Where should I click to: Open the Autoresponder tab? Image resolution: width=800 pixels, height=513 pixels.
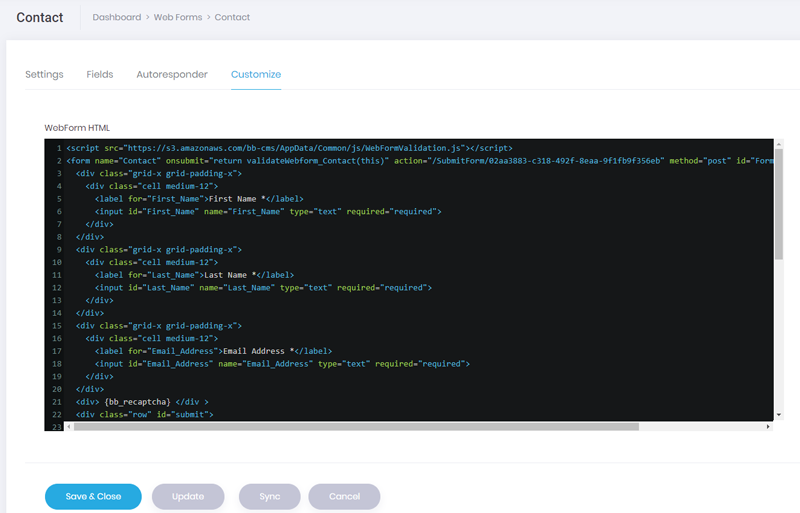pyautogui.click(x=172, y=75)
